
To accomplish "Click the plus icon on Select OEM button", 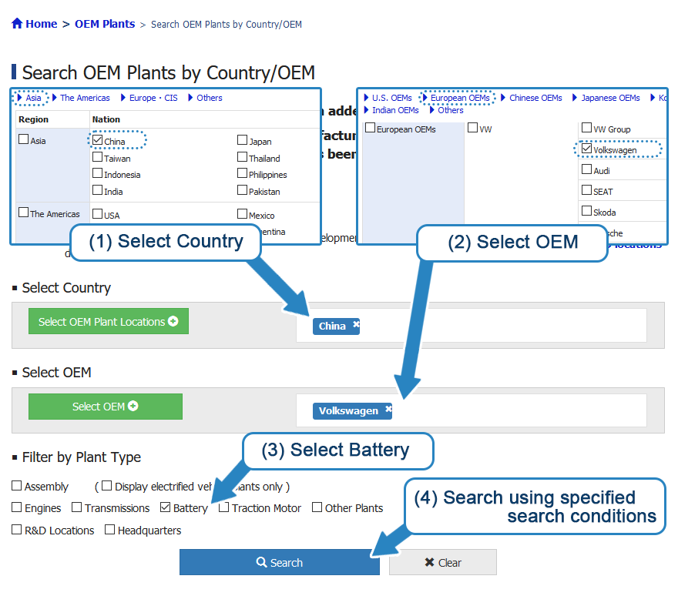I will coord(133,407).
